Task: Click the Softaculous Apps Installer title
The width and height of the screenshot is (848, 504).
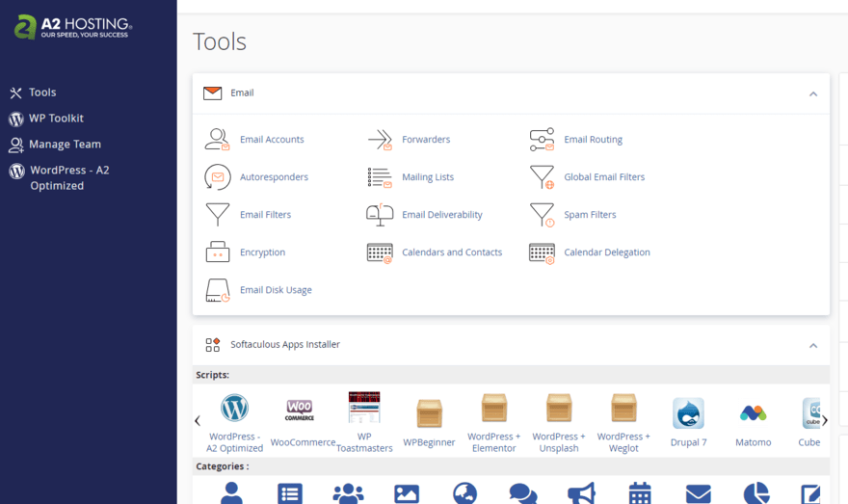Action: pyautogui.click(x=285, y=344)
